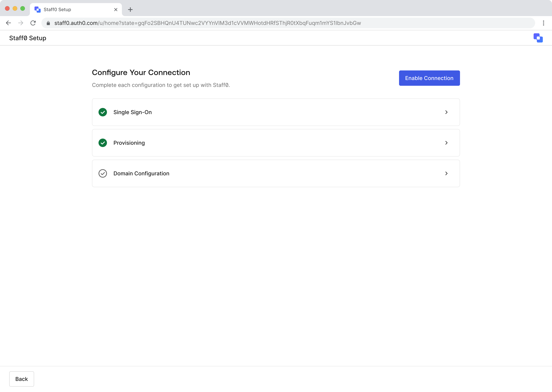Reload the page
Viewport: 552px width, 392px height.
coord(33,23)
